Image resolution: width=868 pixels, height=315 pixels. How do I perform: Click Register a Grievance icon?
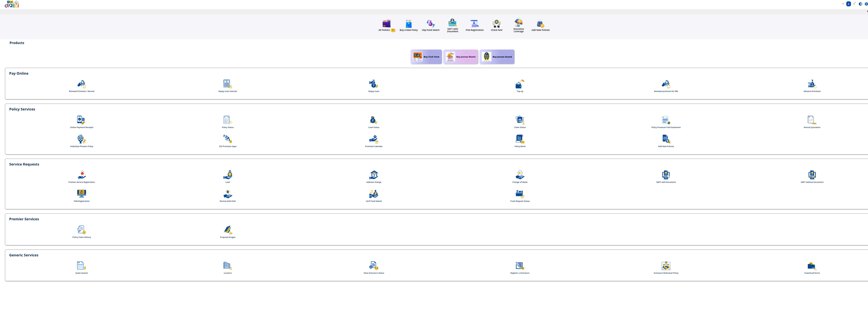click(520, 266)
